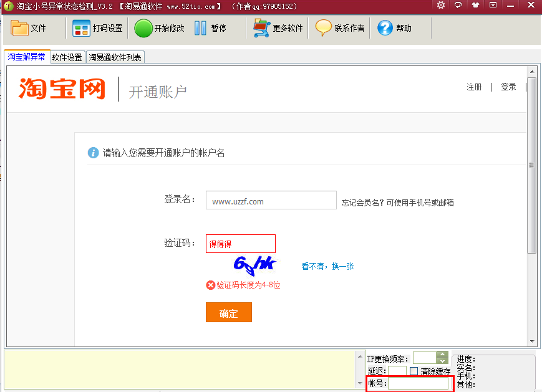
Task: Click the red error icon by captcha message
Action: tap(211, 285)
